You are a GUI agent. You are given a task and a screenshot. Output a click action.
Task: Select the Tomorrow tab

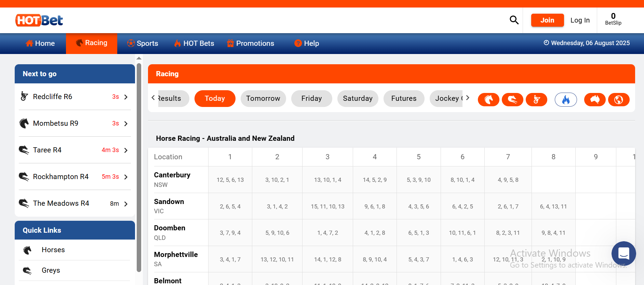click(x=263, y=98)
